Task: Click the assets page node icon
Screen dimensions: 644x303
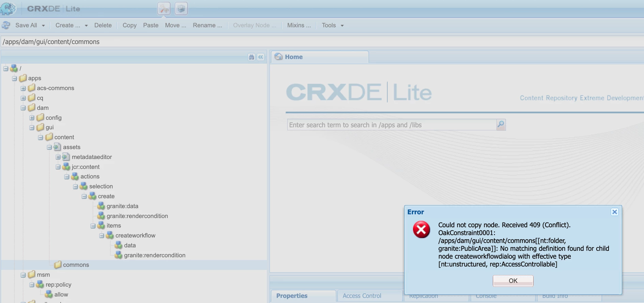Action: [58, 147]
